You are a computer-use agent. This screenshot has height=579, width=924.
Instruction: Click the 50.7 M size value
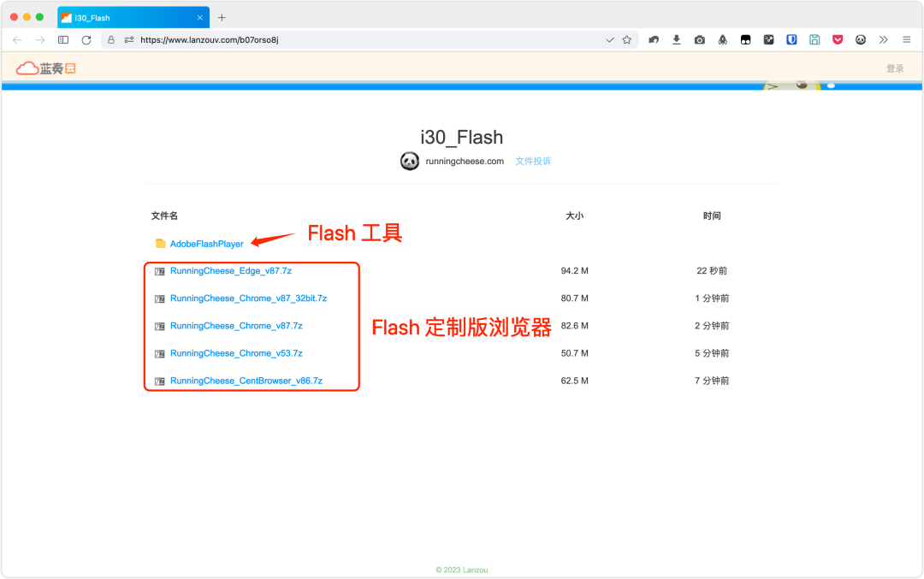(575, 353)
